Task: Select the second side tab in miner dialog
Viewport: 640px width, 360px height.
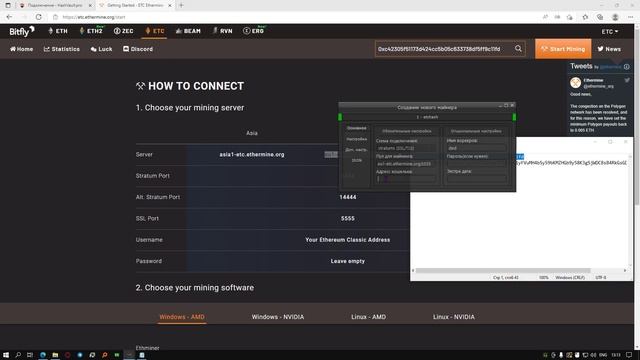Action: [x=356, y=139]
